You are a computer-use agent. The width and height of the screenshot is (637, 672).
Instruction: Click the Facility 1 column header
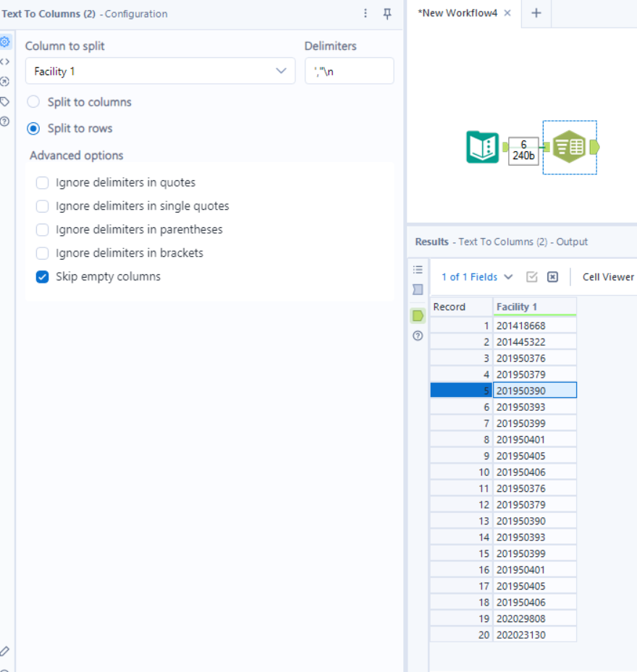tap(534, 307)
